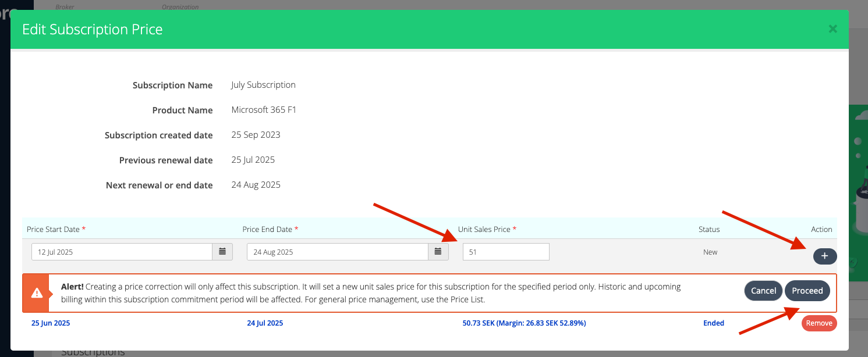Viewport: 868px width, 357px height.
Task: Click the Action column header
Action: (x=821, y=230)
